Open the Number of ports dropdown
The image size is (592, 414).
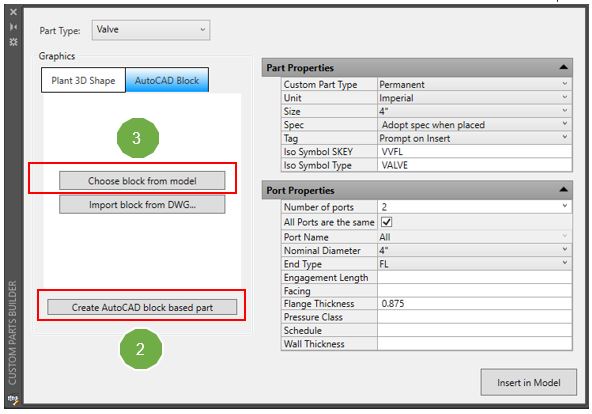coord(474,206)
